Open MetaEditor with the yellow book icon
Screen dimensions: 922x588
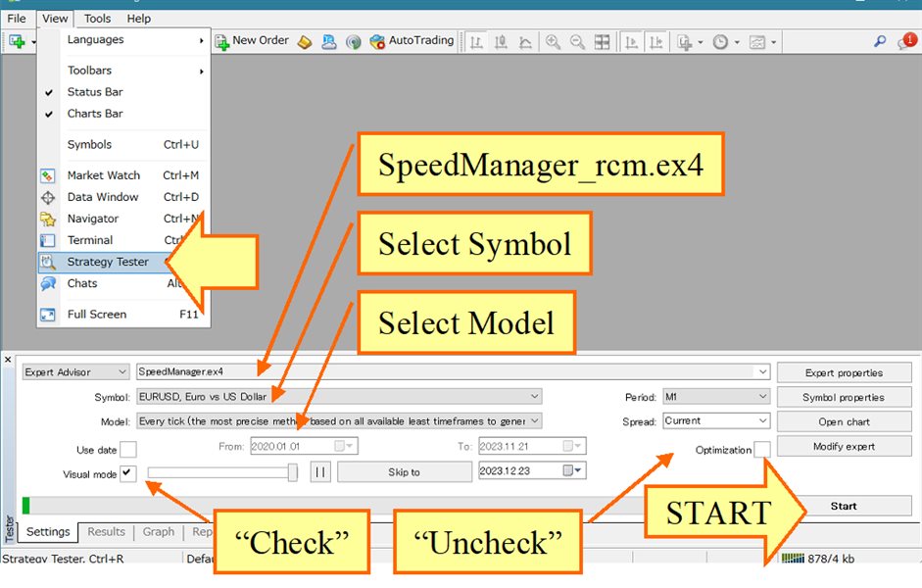click(305, 42)
